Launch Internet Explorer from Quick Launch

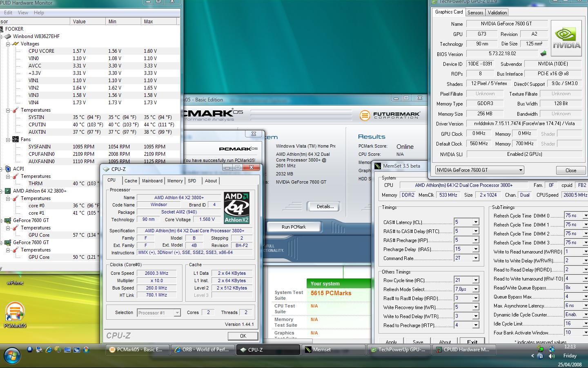pyautogui.click(x=48, y=350)
